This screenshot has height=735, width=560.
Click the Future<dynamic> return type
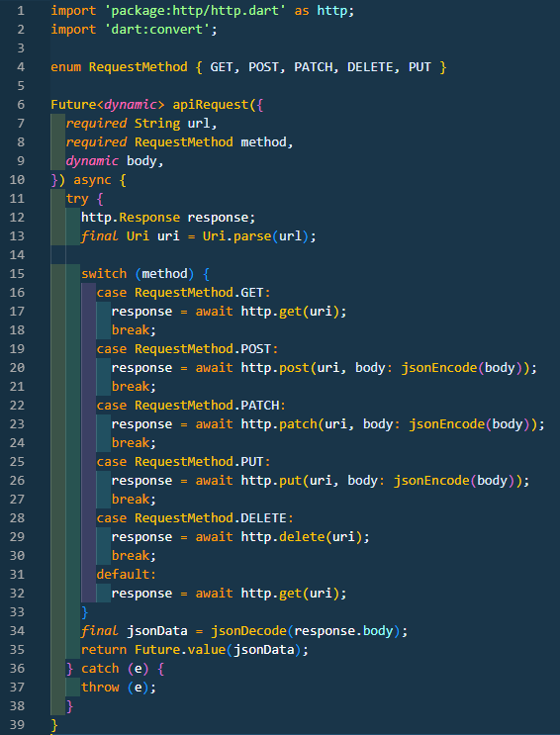108,105
